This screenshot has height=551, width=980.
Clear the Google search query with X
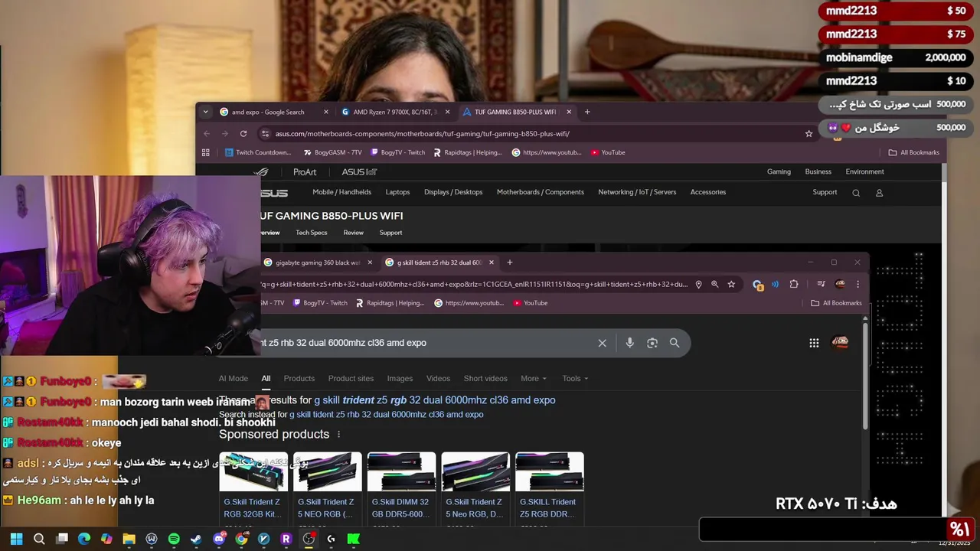tap(603, 343)
